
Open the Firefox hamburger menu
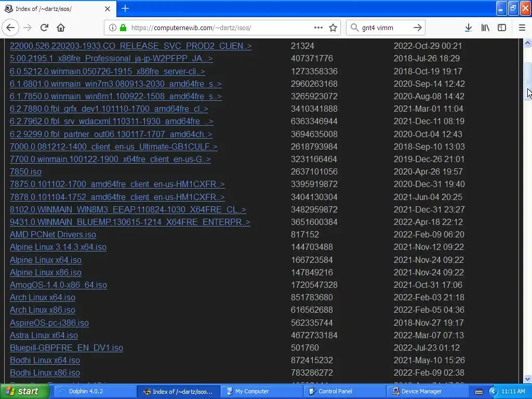tap(522, 28)
